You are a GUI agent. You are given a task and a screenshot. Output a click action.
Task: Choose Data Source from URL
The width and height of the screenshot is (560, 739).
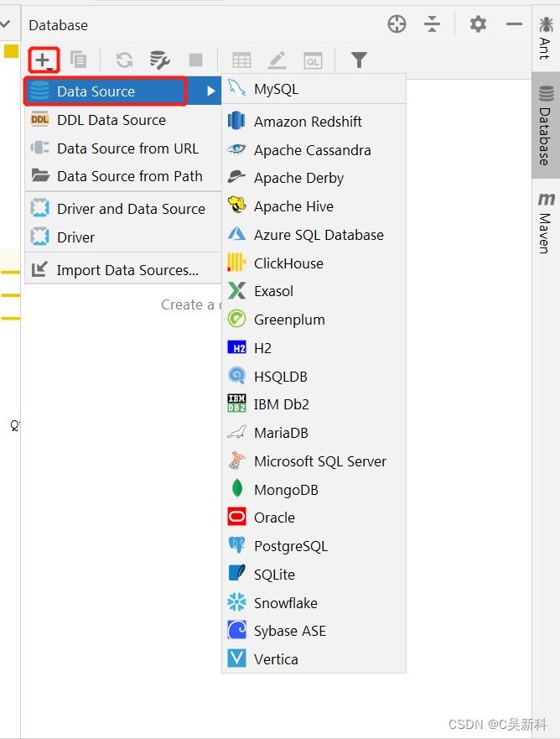123,148
